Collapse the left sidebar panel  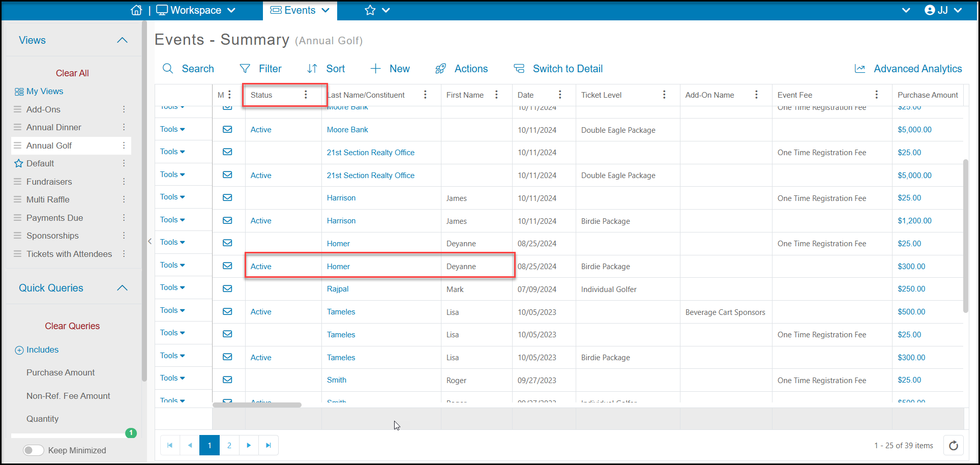(x=150, y=241)
